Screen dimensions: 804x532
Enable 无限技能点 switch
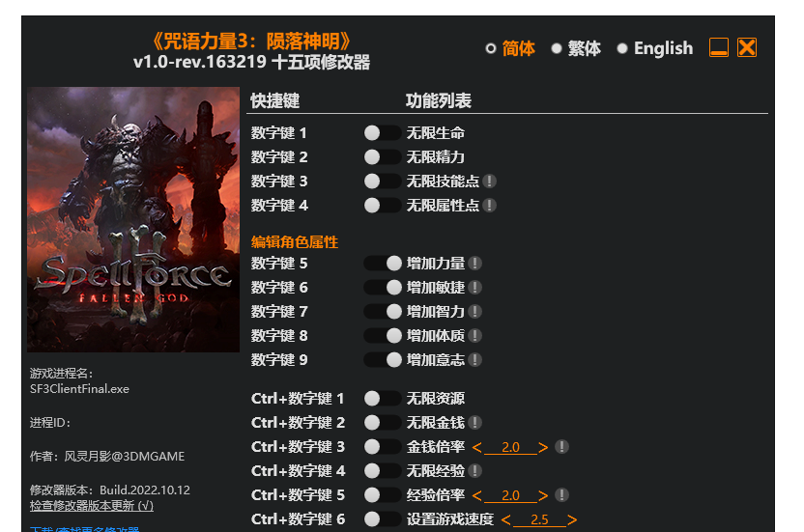383,181
